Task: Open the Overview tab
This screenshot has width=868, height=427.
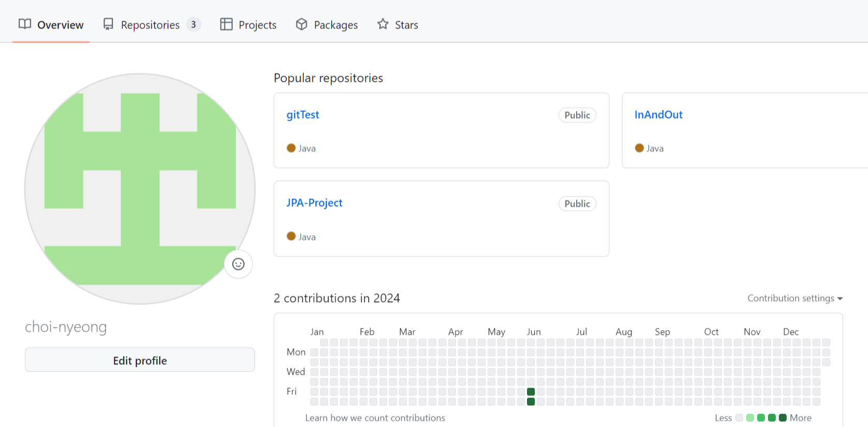Action: coord(51,25)
